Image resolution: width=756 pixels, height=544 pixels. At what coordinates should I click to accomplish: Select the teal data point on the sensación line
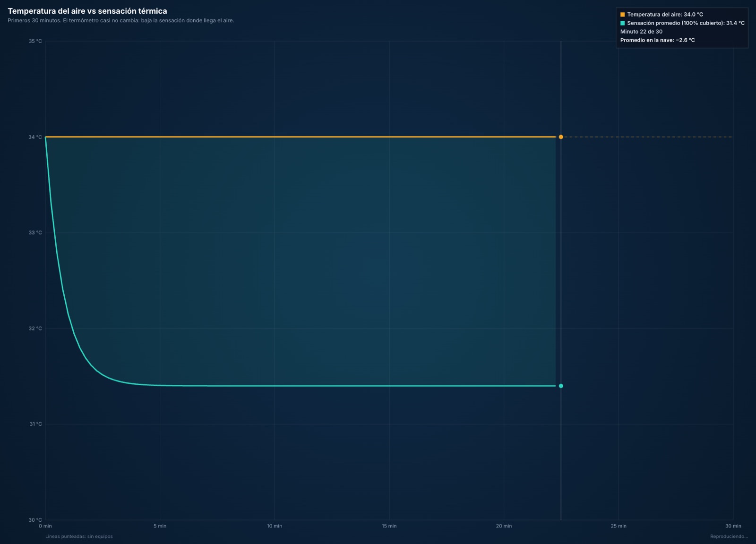point(561,386)
